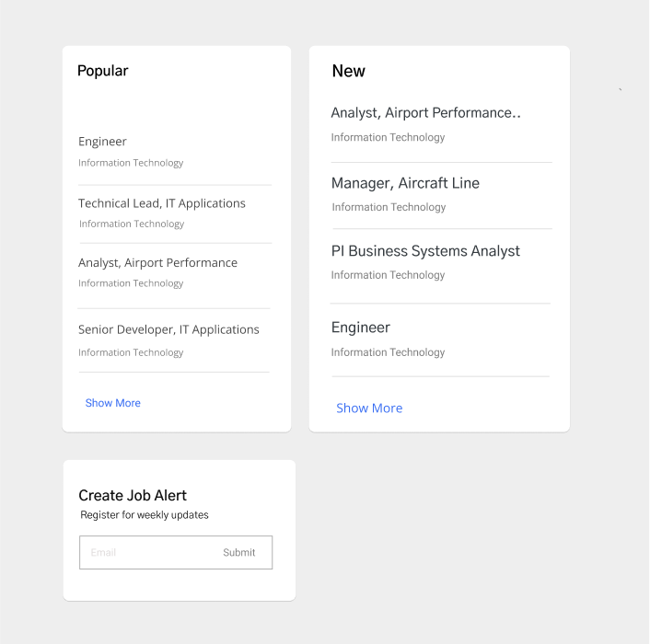Click the New section heading
The width and height of the screenshot is (650, 644).
(349, 71)
